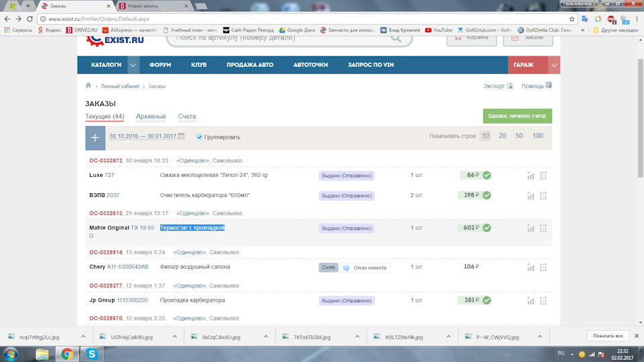The height and width of the screenshot is (362, 644).
Task: Click the page vertical scrollbar
Action: coord(640,118)
